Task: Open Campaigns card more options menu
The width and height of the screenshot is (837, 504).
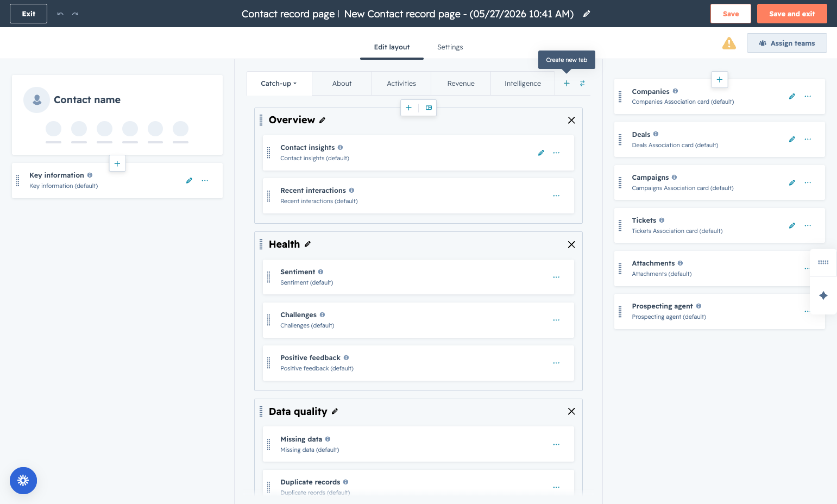Action: pyautogui.click(x=808, y=182)
